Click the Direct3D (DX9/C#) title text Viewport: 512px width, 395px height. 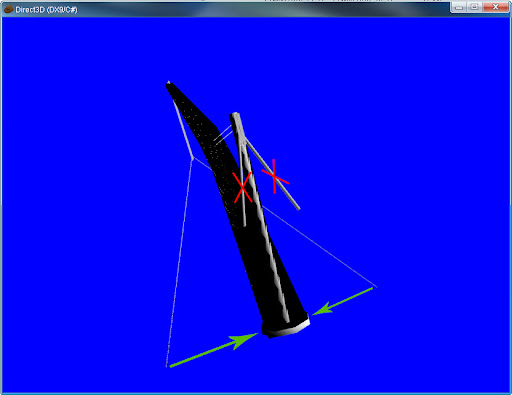tap(46, 9)
